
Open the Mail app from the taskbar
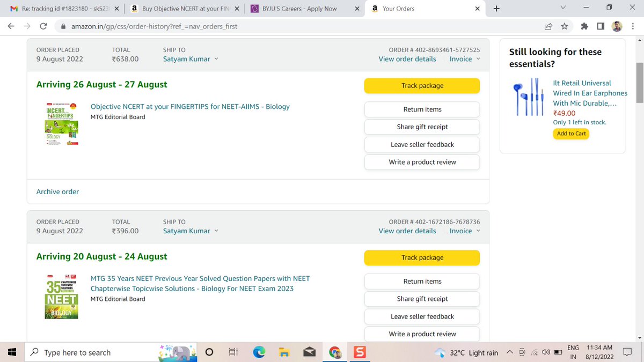pyautogui.click(x=309, y=352)
